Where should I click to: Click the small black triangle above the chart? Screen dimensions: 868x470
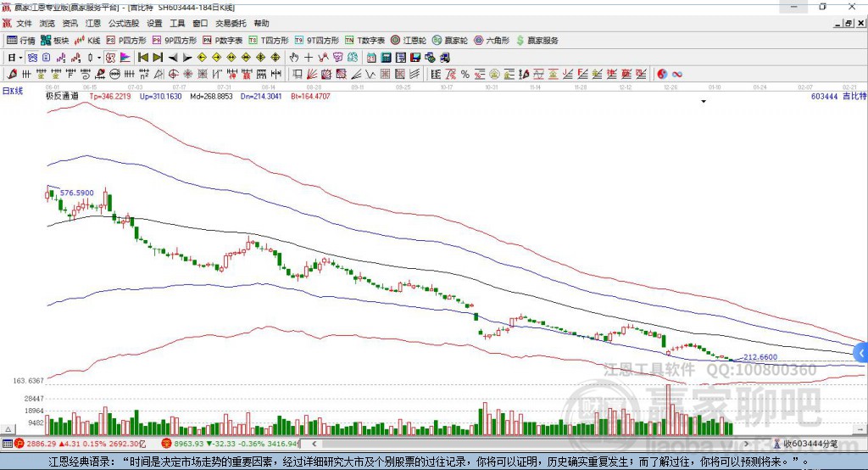tap(704, 102)
